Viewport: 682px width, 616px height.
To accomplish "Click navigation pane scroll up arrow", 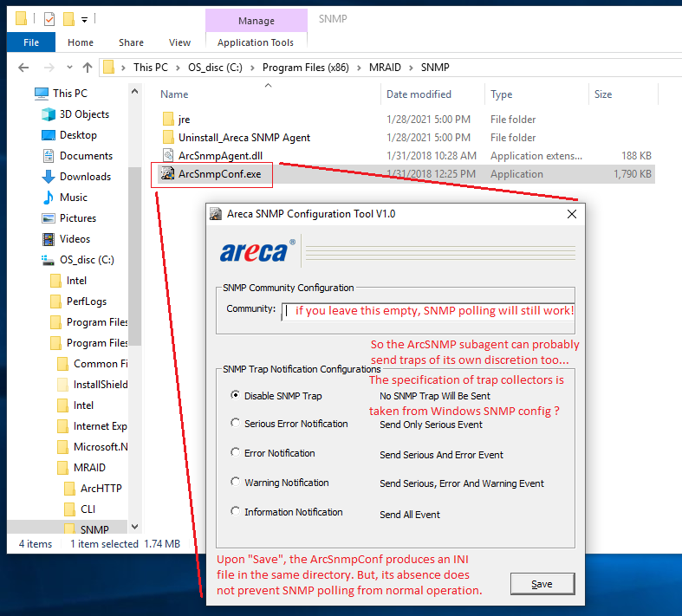I will pos(135,91).
